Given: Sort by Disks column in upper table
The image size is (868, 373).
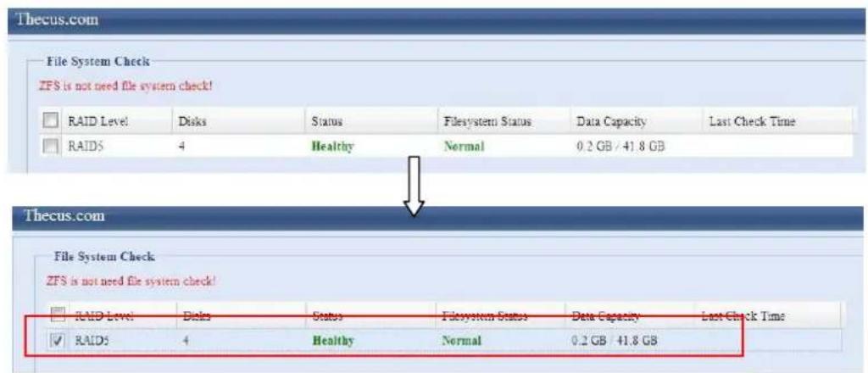Looking at the screenshot, I should point(192,121).
